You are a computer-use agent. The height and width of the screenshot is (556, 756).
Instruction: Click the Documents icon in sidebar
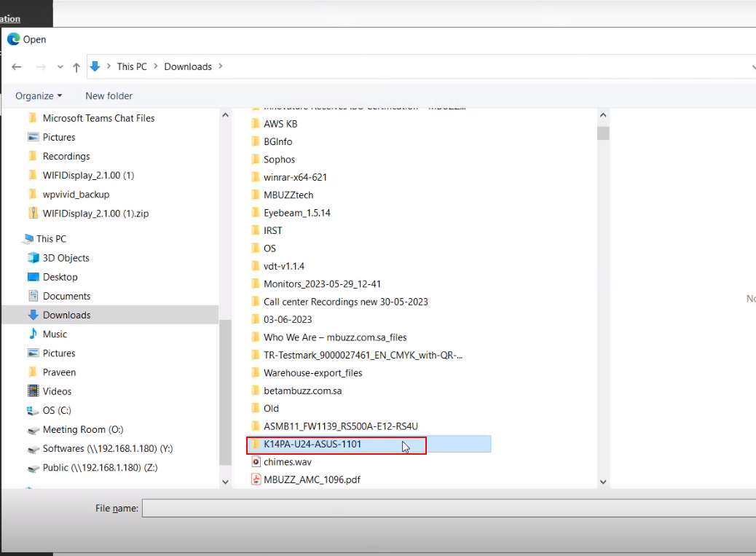(x=34, y=296)
